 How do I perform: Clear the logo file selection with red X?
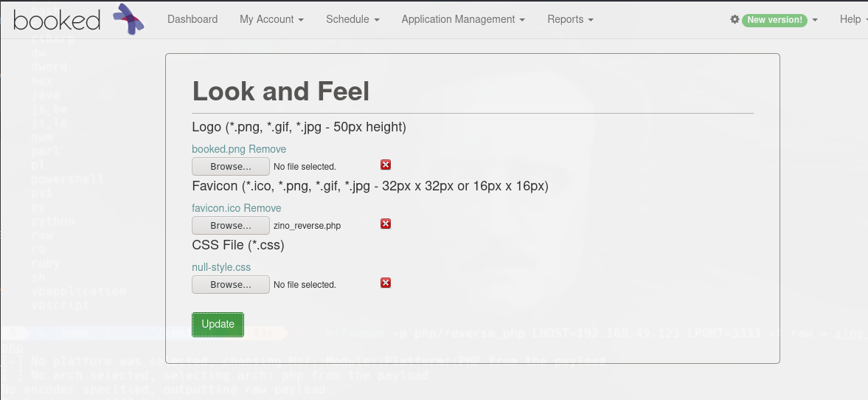pos(386,165)
